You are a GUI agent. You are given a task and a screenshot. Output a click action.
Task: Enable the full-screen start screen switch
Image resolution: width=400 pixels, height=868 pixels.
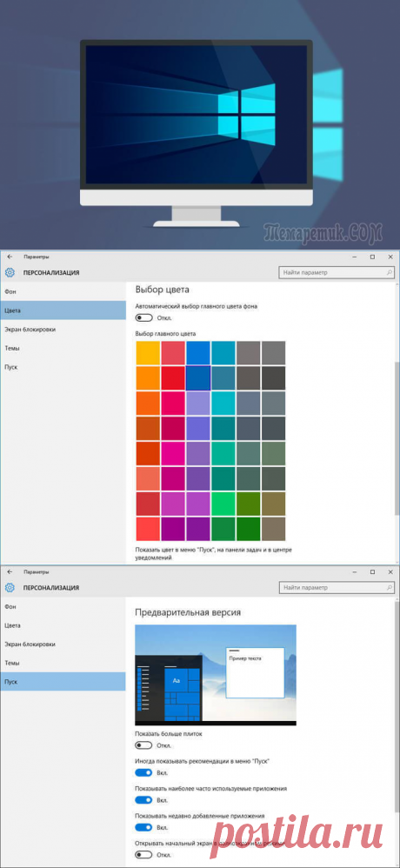[143, 854]
